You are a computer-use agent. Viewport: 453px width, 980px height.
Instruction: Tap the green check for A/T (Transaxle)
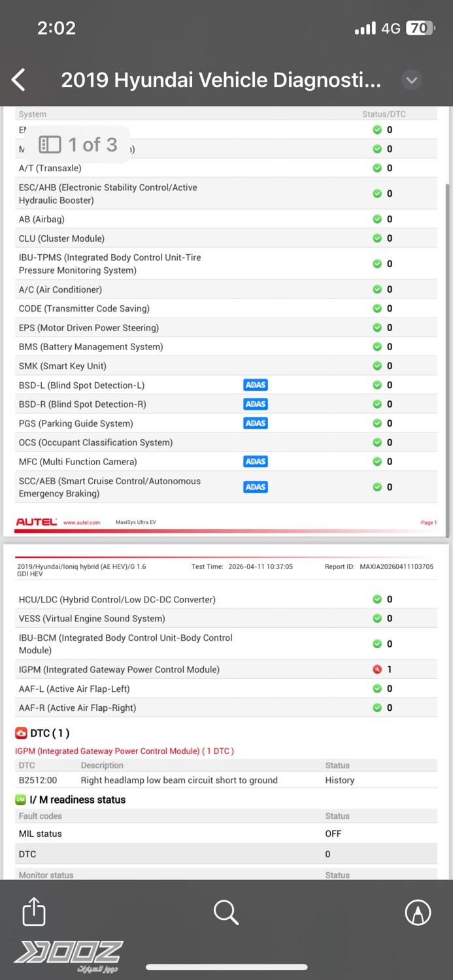(x=377, y=168)
